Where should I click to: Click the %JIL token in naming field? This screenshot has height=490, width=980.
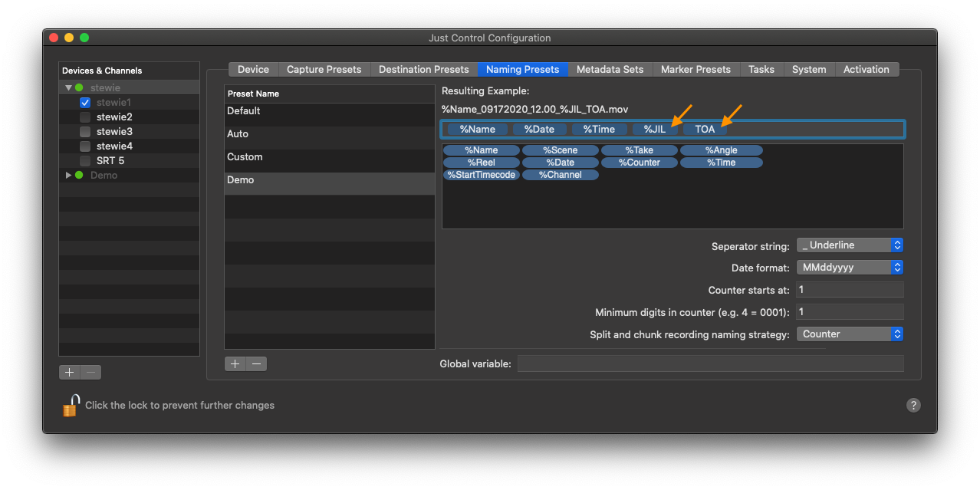pos(655,129)
